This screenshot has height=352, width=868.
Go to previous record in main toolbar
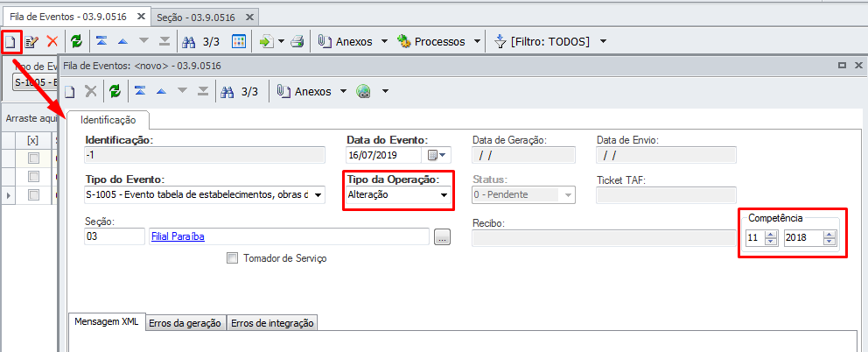122,41
